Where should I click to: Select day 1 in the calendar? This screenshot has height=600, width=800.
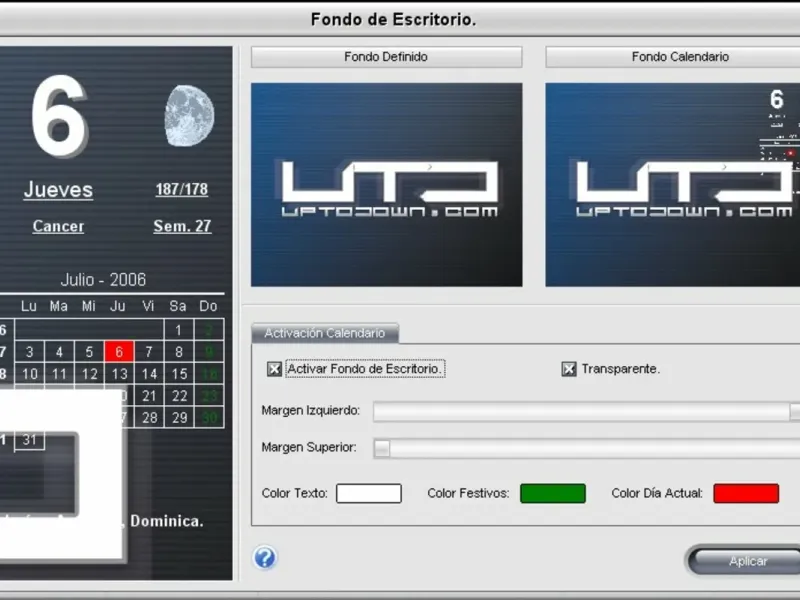pyautogui.click(x=179, y=330)
